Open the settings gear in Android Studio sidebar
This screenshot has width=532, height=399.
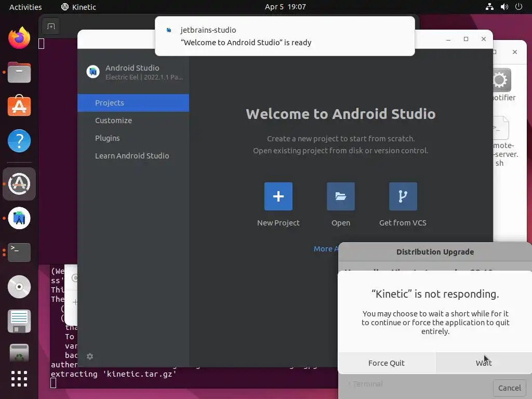(x=90, y=356)
